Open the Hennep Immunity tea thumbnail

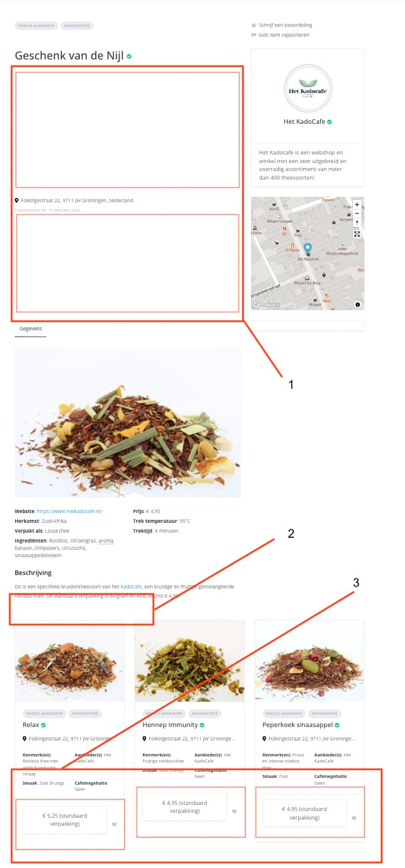click(190, 661)
